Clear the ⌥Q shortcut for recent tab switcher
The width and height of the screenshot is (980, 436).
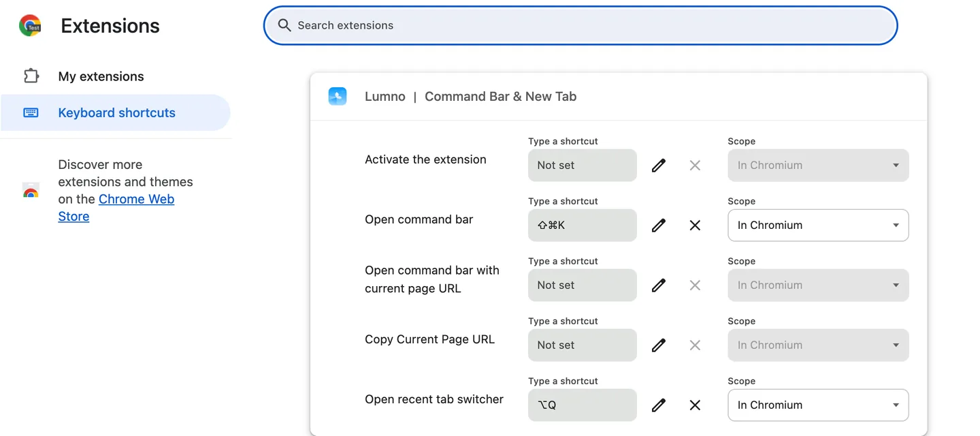695,405
